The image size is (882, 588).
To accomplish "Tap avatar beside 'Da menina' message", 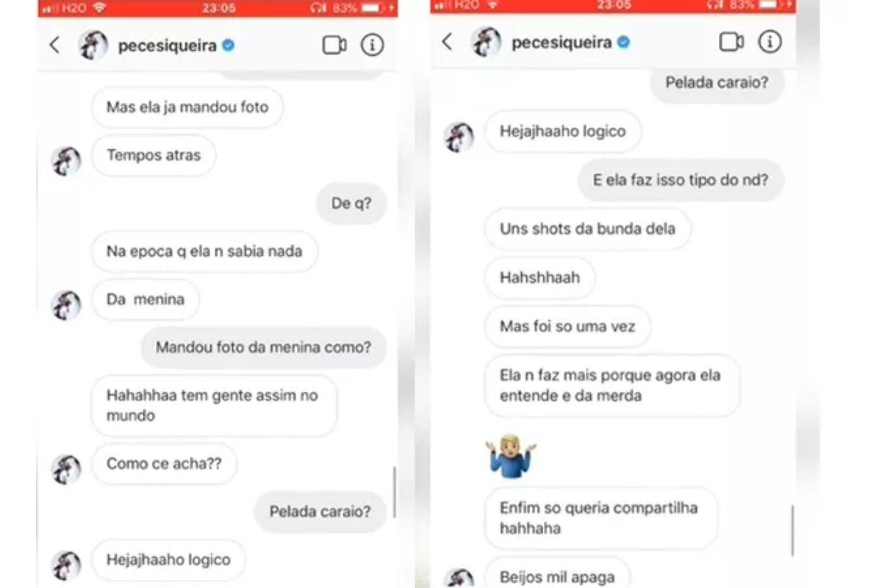I will point(65,305).
